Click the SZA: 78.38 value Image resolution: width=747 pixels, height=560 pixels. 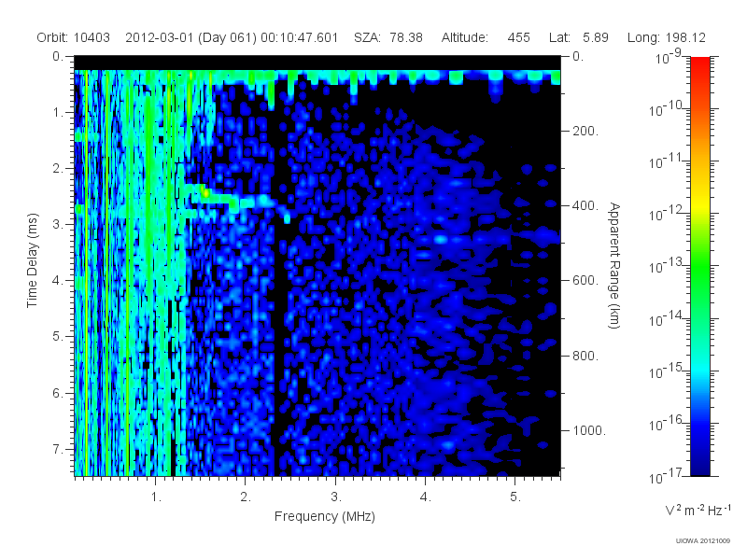[388, 37]
